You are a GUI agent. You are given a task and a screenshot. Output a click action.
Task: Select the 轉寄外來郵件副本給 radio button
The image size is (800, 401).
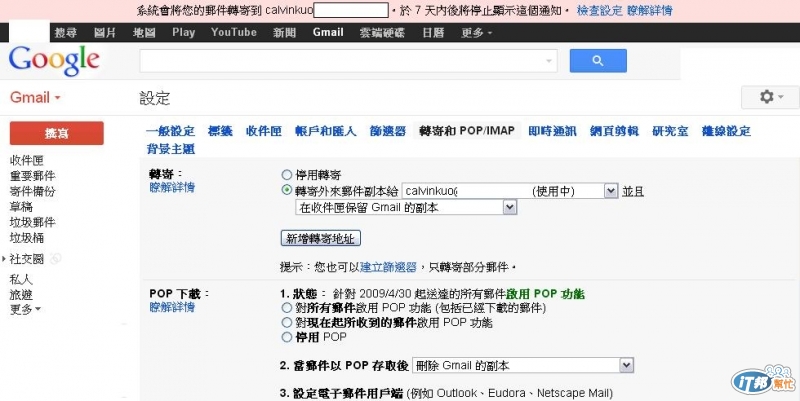point(287,190)
